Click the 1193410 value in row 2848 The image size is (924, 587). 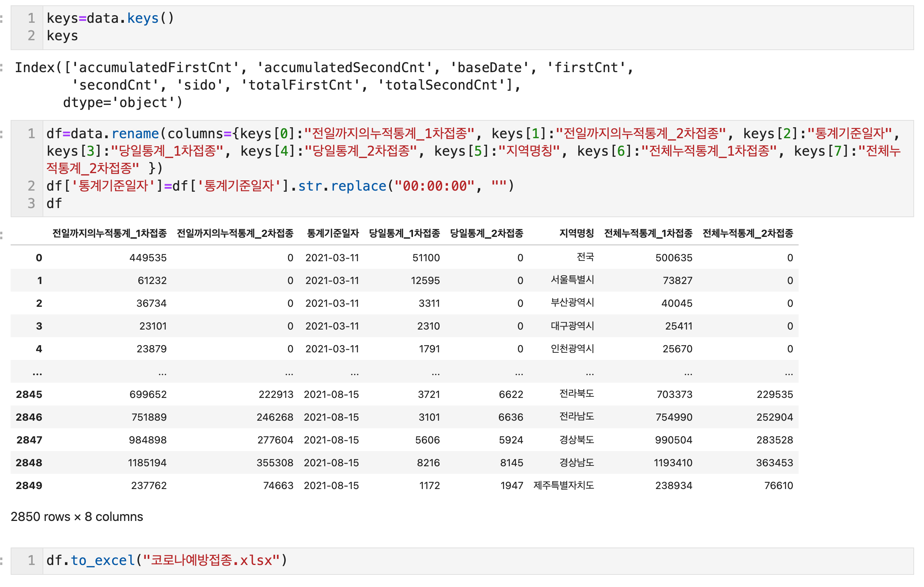[672, 463]
